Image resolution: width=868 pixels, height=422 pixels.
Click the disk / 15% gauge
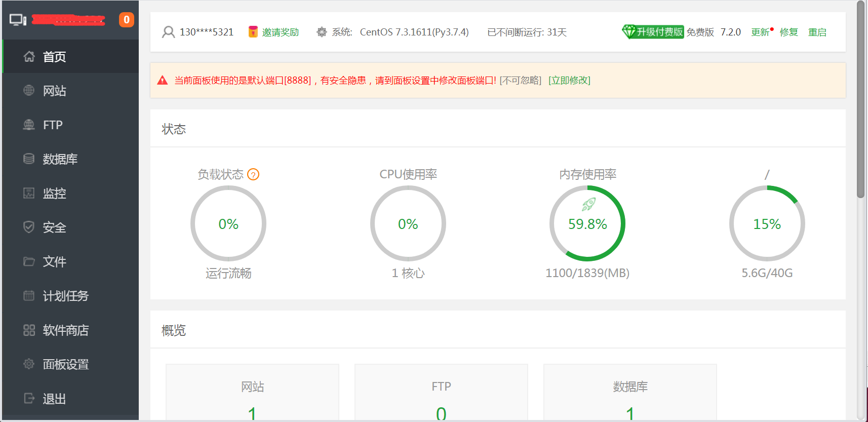pos(767,223)
